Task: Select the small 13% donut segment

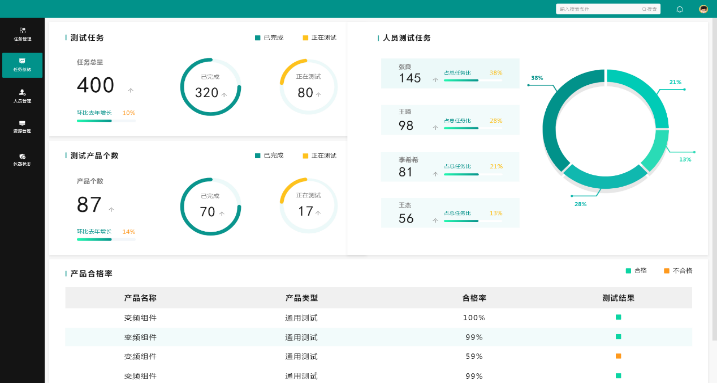Action: (x=657, y=151)
